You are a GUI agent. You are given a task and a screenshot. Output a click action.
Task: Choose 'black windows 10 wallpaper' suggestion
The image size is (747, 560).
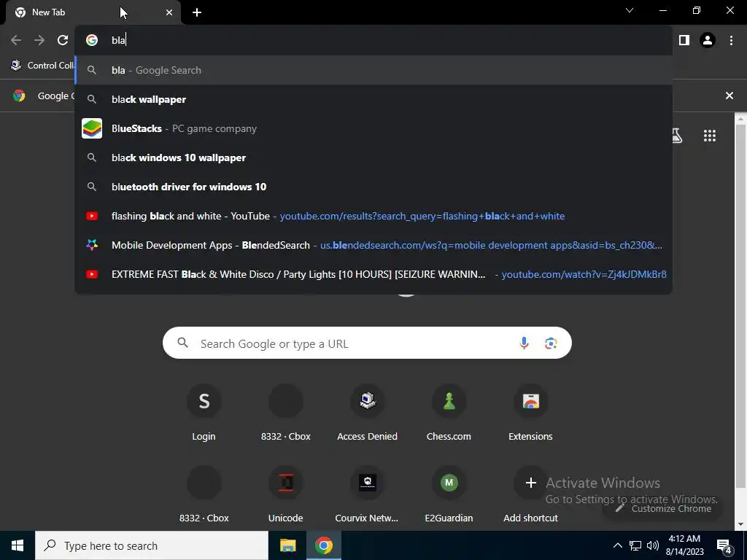(373, 157)
